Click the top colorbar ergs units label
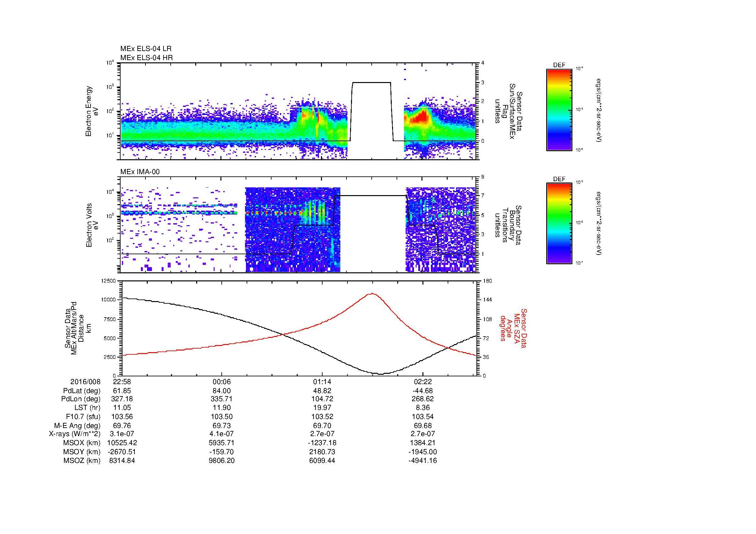 600,110
